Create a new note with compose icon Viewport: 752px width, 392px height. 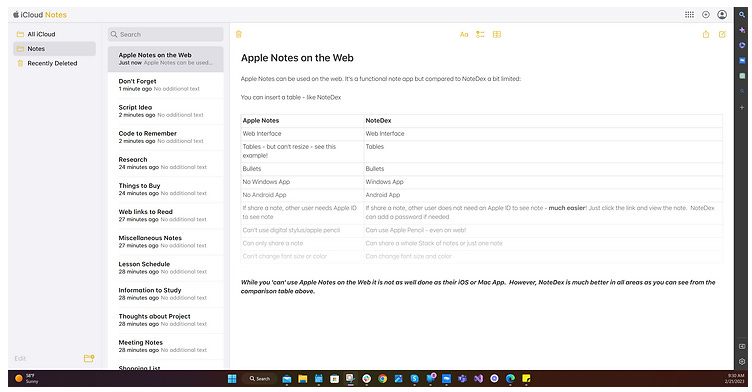pos(722,34)
